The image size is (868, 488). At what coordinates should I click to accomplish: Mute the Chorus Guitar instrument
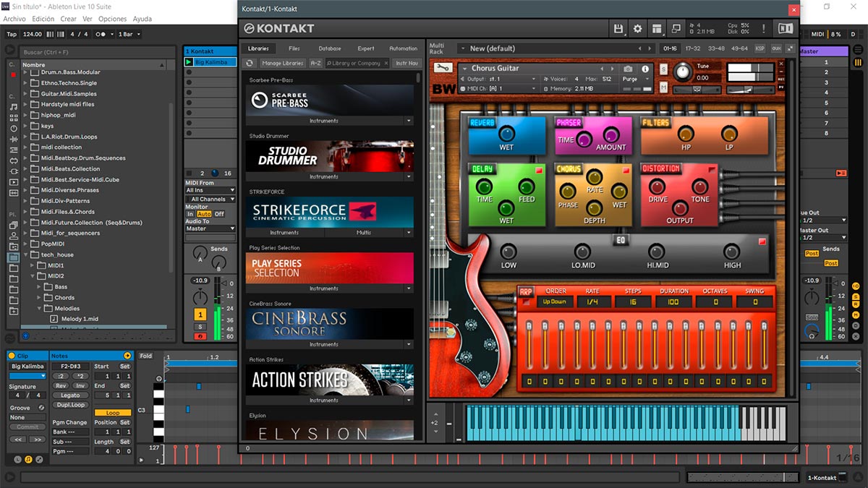663,87
